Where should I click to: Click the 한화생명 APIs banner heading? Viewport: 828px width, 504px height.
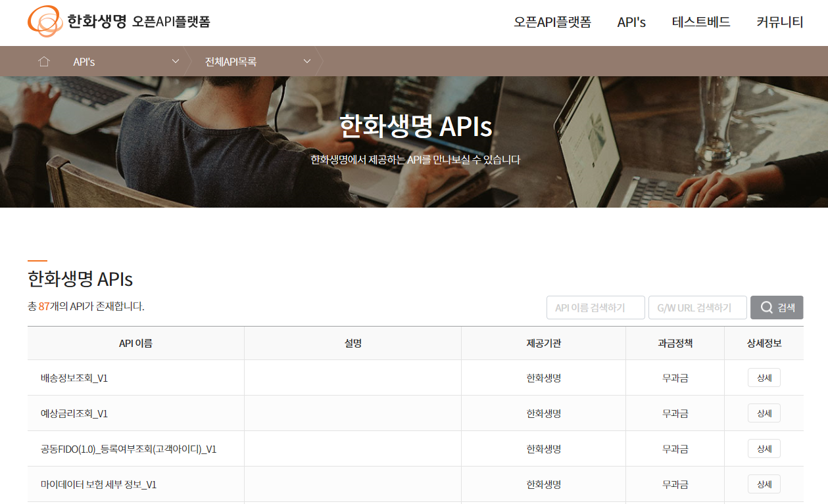pyautogui.click(x=416, y=126)
